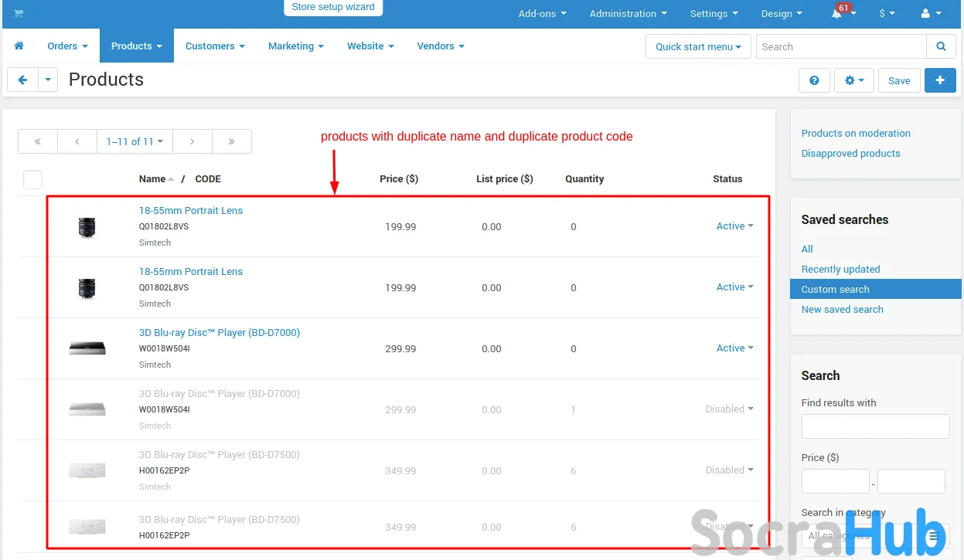Click the search magnifier button
Viewport: 964px width, 560px height.
point(941,46)
